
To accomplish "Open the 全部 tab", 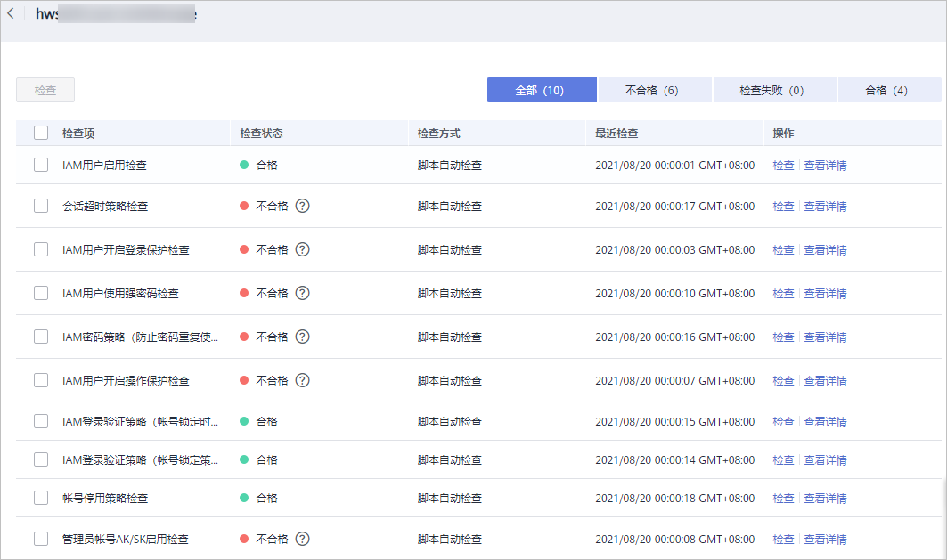I will (x=542, y=89).
